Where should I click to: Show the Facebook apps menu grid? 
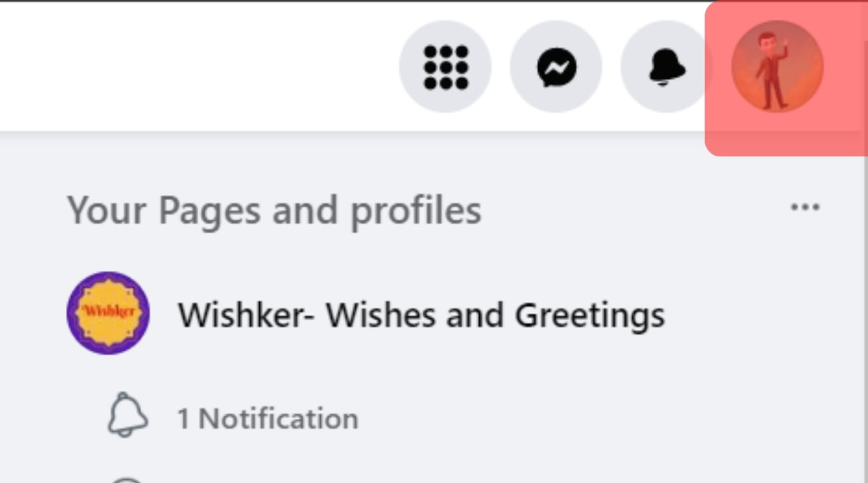click(x=445, y=66)
